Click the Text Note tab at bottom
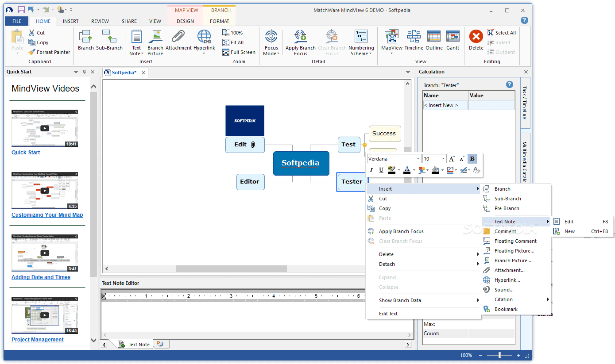615x364 pixels. pos(134,345)
